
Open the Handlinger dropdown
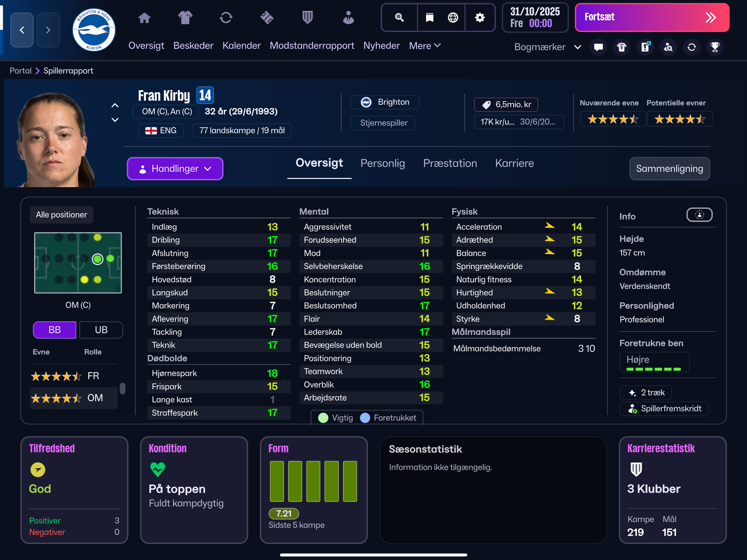point(175,168)
